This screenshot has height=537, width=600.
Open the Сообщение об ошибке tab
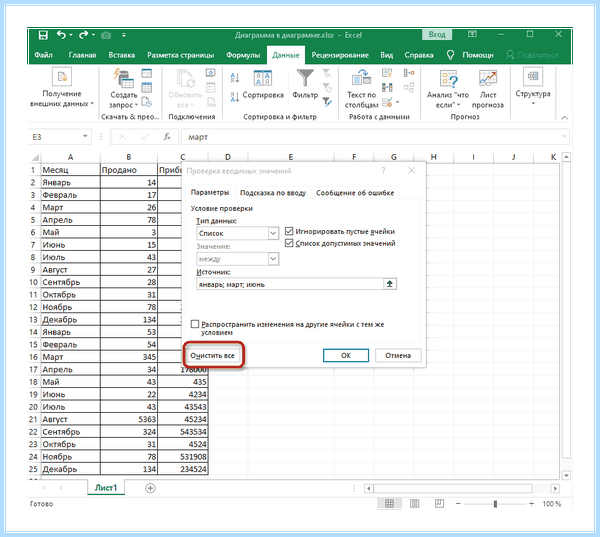[x=355, y=193]
